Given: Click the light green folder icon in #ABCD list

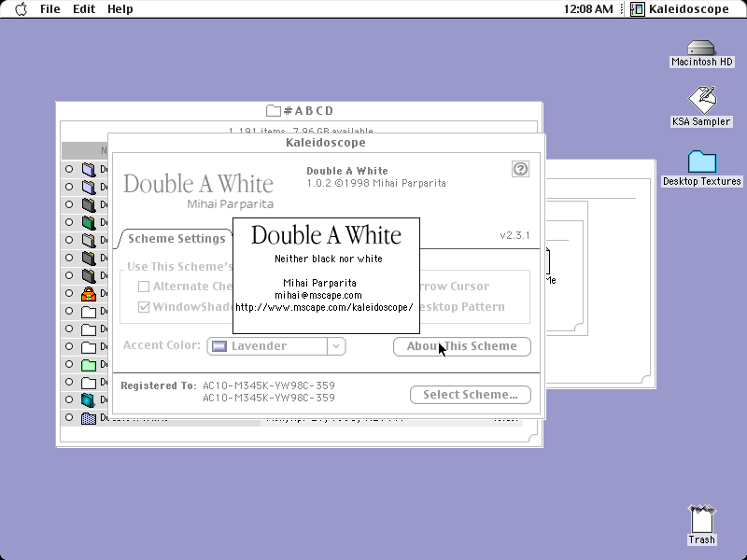Looking at the screenshot, I should [x=89, y=365].
